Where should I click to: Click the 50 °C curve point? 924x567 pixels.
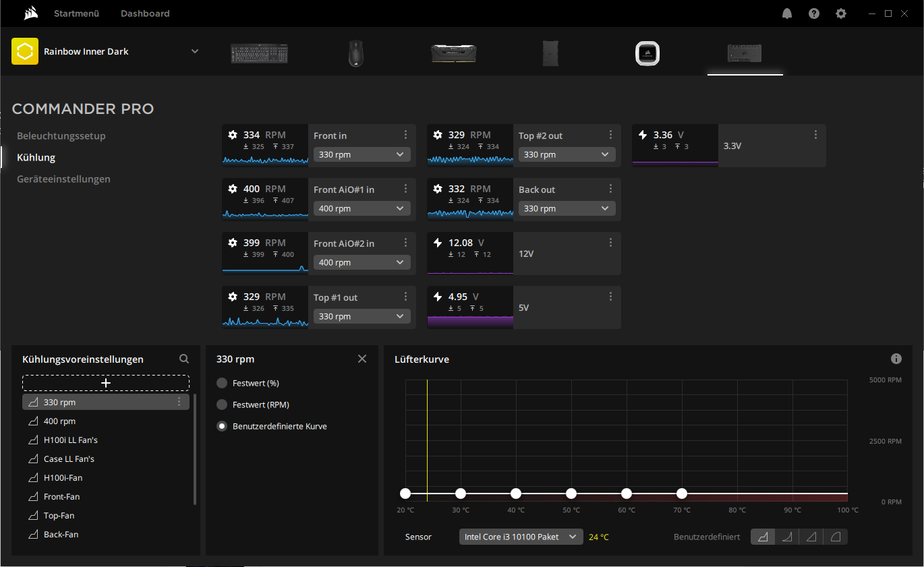571,494
